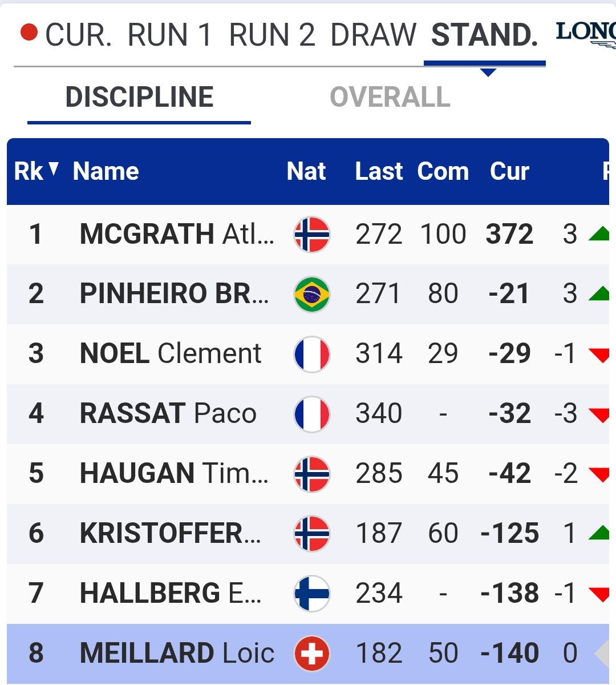Switch to the OVERALL standings tab
Viewport: 616px width, 685px height.
coord(390,97)
